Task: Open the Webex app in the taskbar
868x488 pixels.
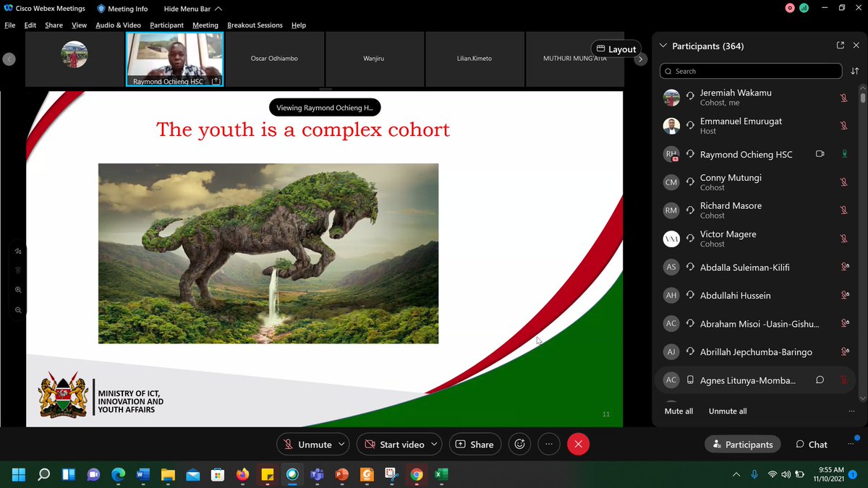Action: point(292,474)
